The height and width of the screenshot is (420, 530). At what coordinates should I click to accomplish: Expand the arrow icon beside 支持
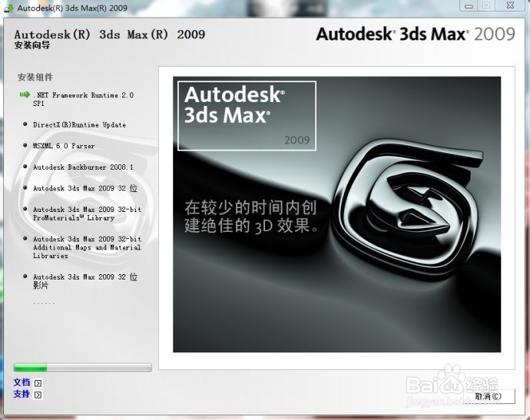click(x=38, y=395)
